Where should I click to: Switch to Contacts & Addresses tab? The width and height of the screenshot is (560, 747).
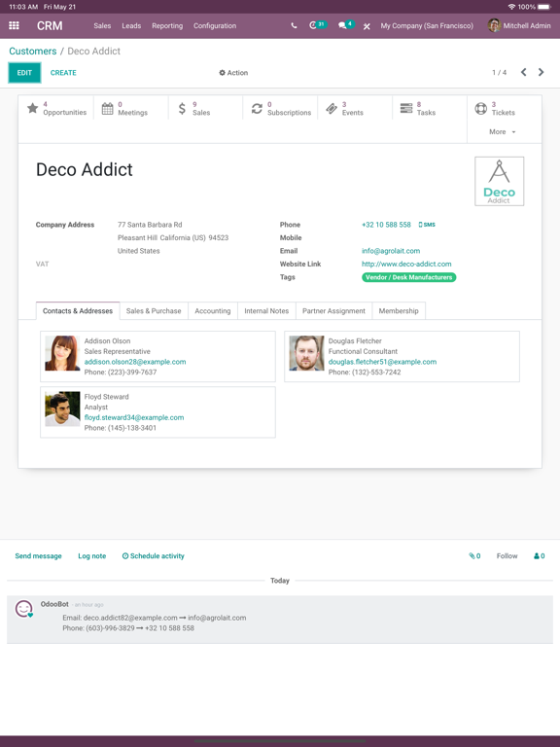[x=78, y=310]
